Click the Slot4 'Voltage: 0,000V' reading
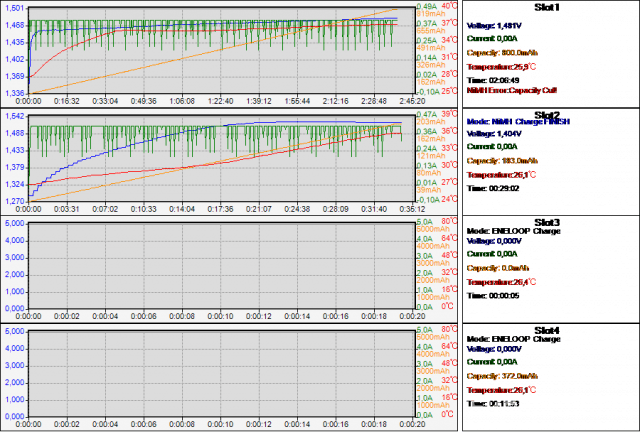The width and height of the screenshot is (640, 432). [x=494, y=349]
